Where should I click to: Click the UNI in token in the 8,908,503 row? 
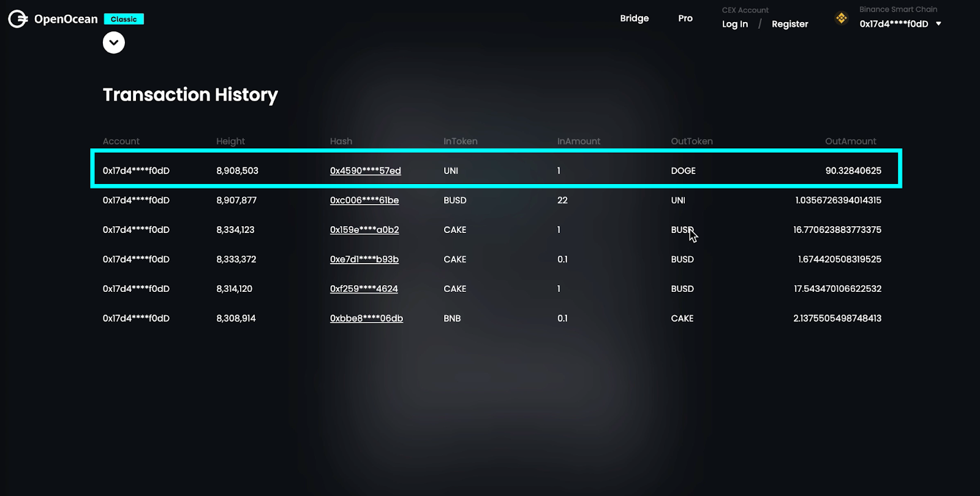click(x=451, y=170)
